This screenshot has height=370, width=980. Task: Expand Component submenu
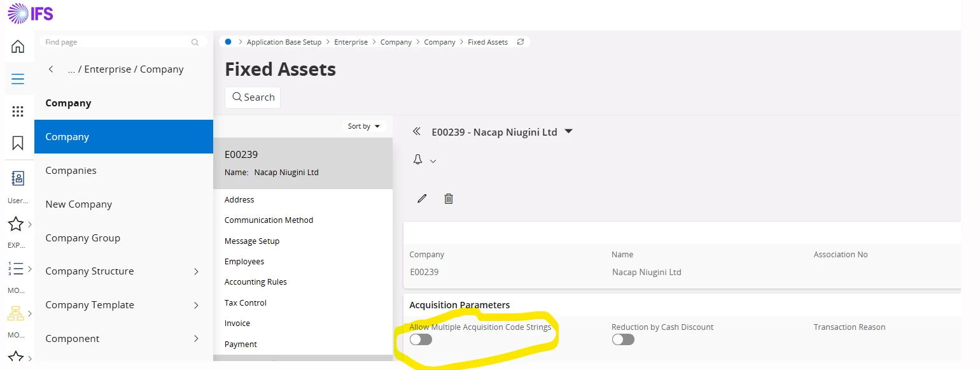tap(196, 339)
